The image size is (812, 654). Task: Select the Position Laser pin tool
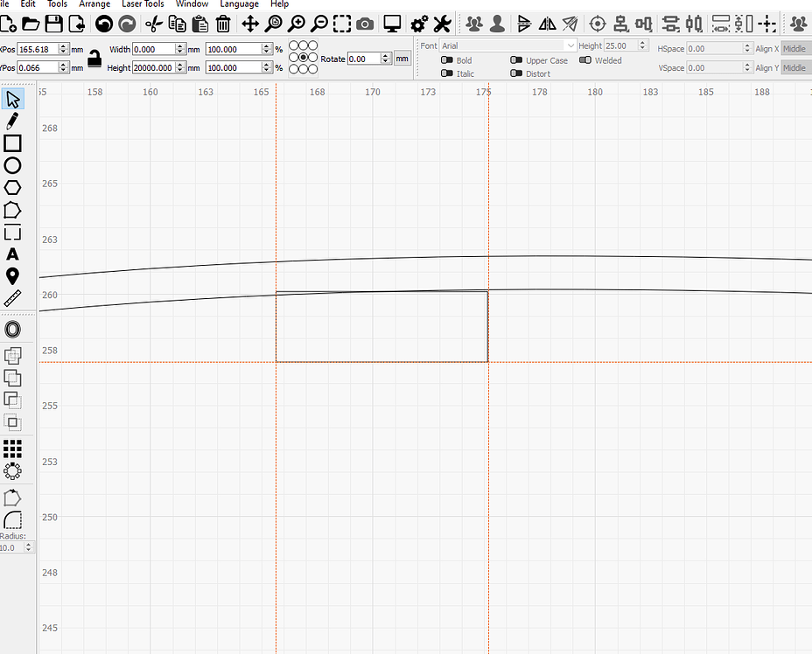pyautogui.click(x=12, y=276)
